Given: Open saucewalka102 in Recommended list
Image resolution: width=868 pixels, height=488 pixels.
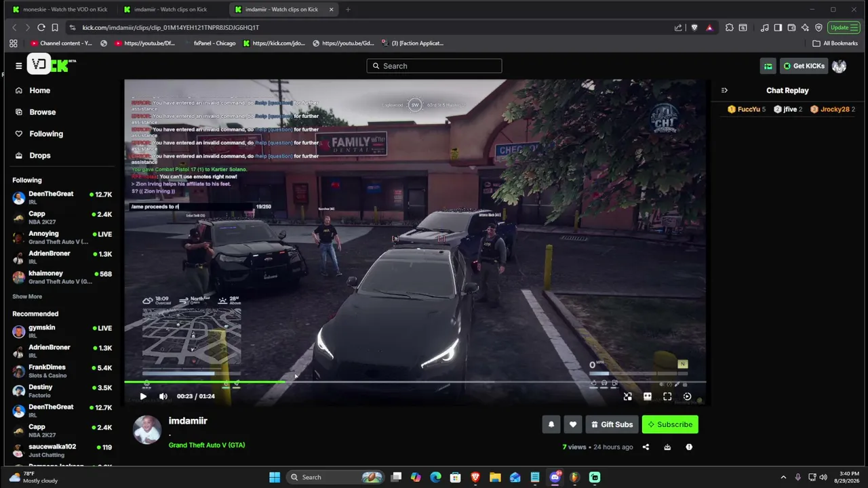Looking at the screenshot, I should click(62, 451).
